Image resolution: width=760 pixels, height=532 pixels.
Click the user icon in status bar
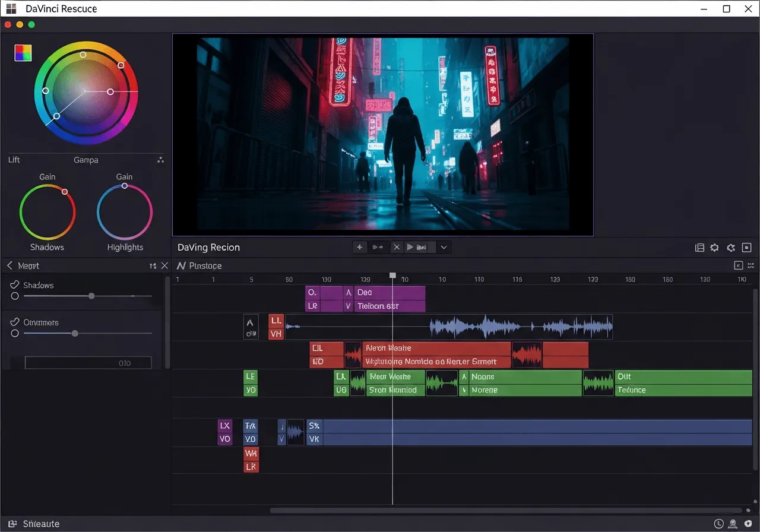click(733, 524)
